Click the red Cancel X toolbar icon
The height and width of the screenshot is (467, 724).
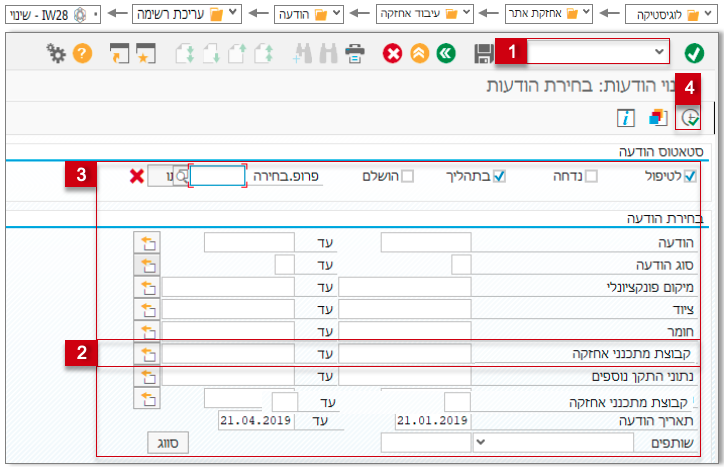(392, 53)
